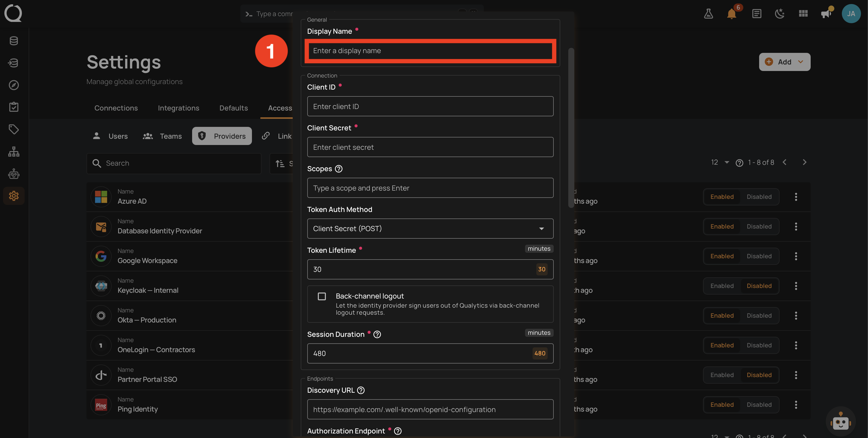Open the Partner Portal SSO row options menu
The image size is (868, 438).
click(796, 375)
